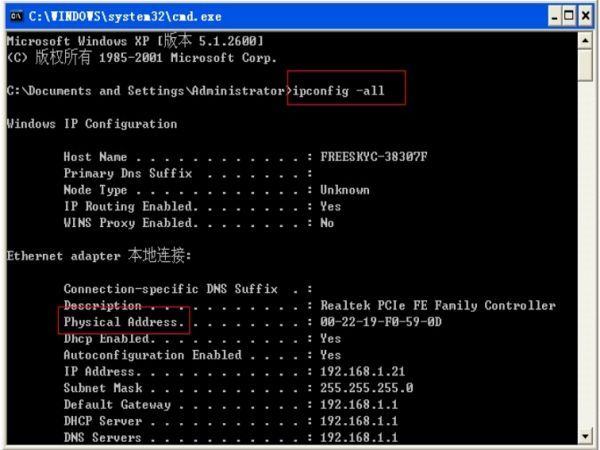Click the MAC address 00-22-19-F0-59-0D
This screenshot has width=600, height=450.
(381, 322)
